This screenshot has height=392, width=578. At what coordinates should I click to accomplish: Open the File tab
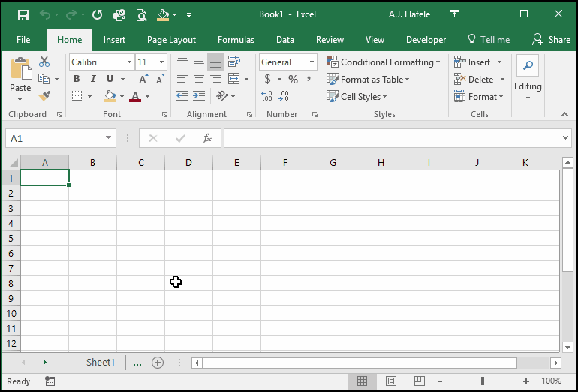point(23,40)
